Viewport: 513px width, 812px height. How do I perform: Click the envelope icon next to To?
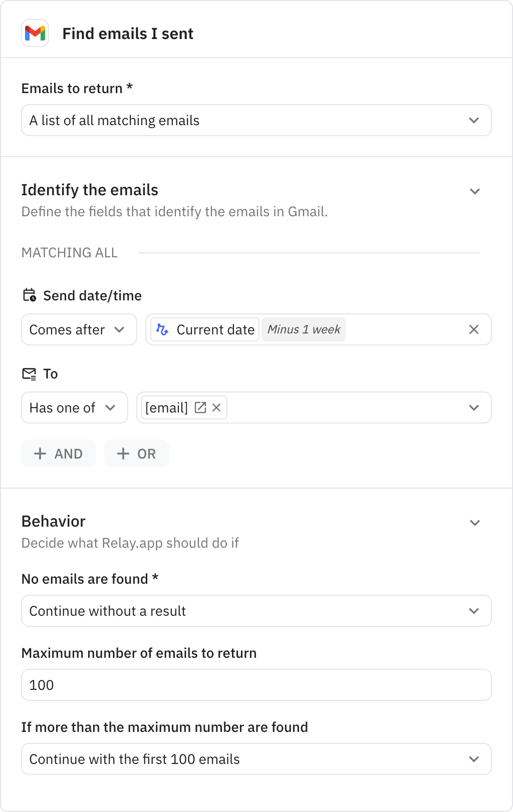(x=29, y=373)
